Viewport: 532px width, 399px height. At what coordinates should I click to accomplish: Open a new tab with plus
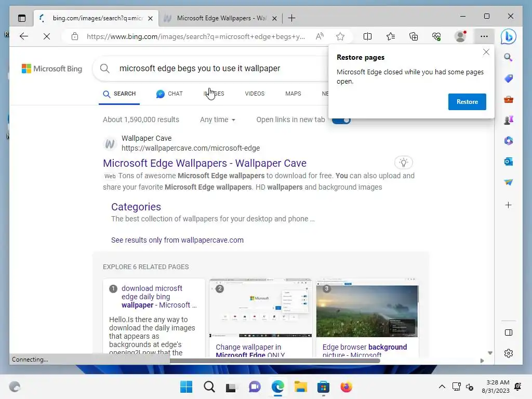pyautogui.click(x=291, y=18)
